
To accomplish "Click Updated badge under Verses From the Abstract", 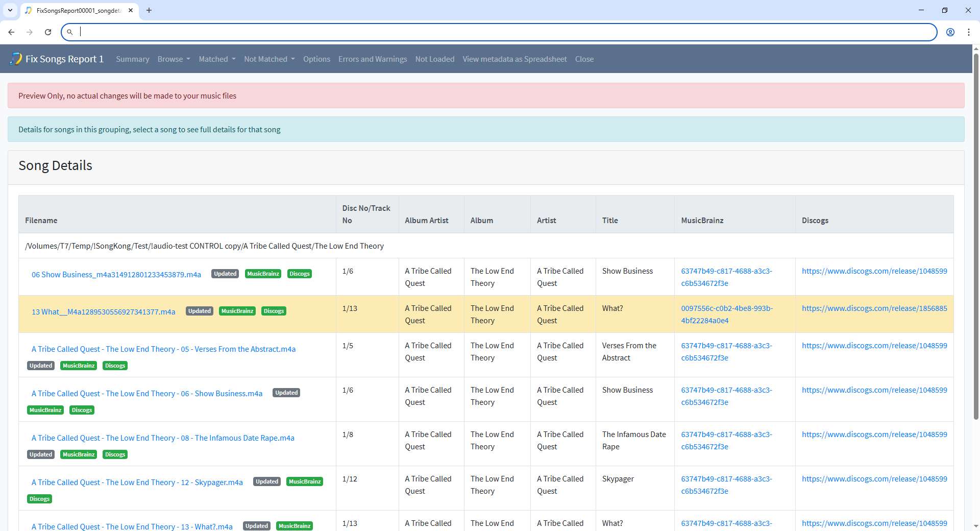I will 41,366.
